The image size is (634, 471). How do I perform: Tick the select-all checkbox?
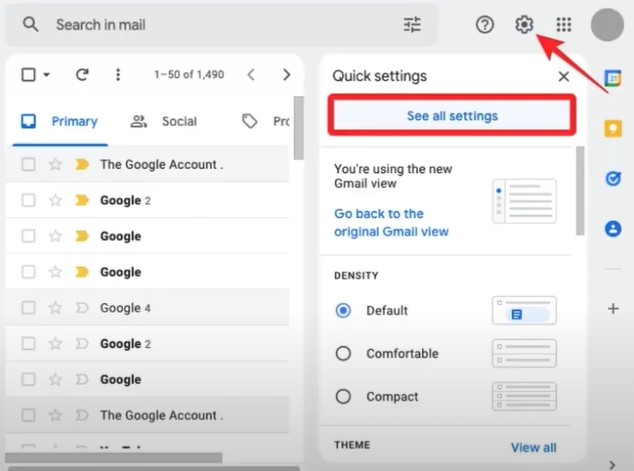pos(28,74)
